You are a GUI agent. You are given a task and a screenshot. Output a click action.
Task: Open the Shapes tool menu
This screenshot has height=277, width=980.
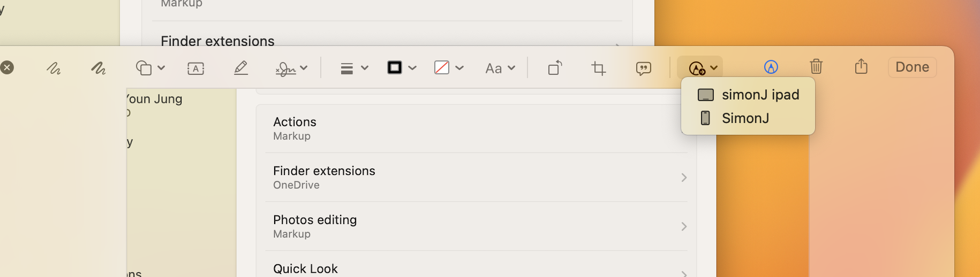[144, 68]
